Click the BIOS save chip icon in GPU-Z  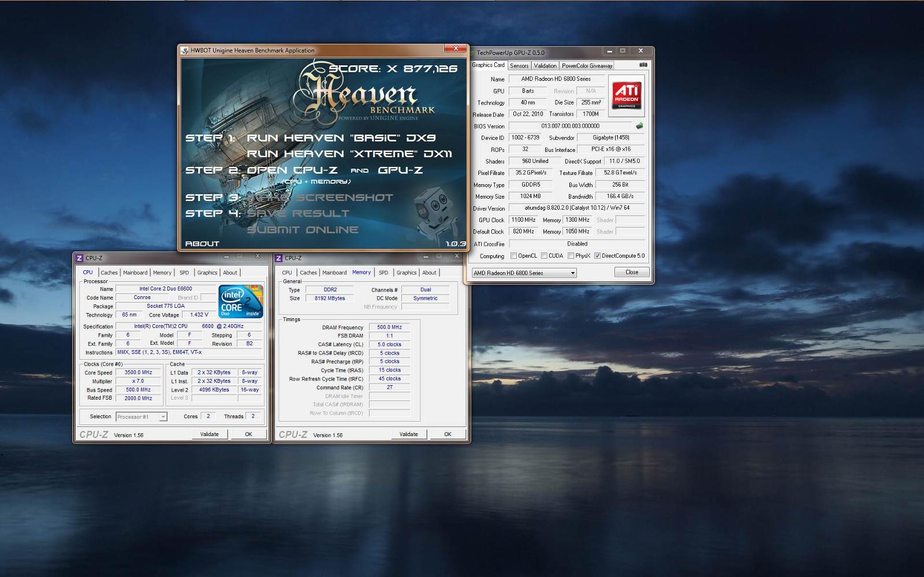(639, 126)
